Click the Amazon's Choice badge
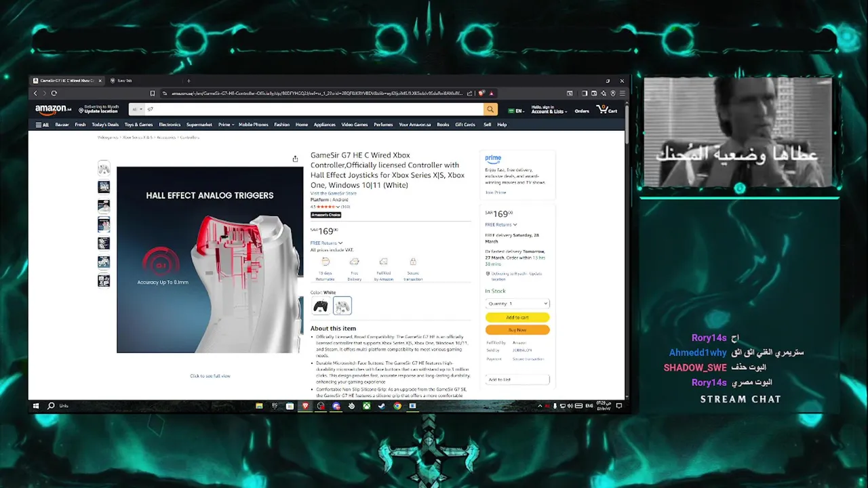 pos(325,215)
